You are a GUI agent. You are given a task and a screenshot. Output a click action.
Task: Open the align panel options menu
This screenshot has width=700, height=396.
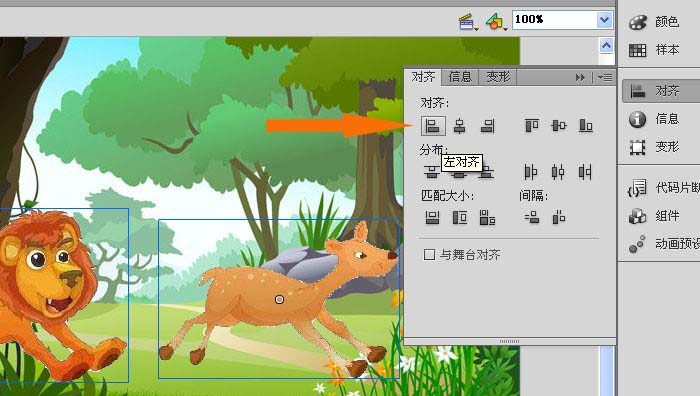click(605, 77)
